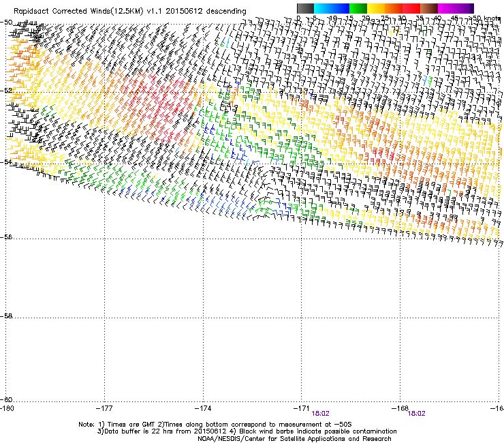This screenshot has height=443, width=504.
Task: Click the gray 0-5 knots legend swatch
Action: tap(305, 8)
